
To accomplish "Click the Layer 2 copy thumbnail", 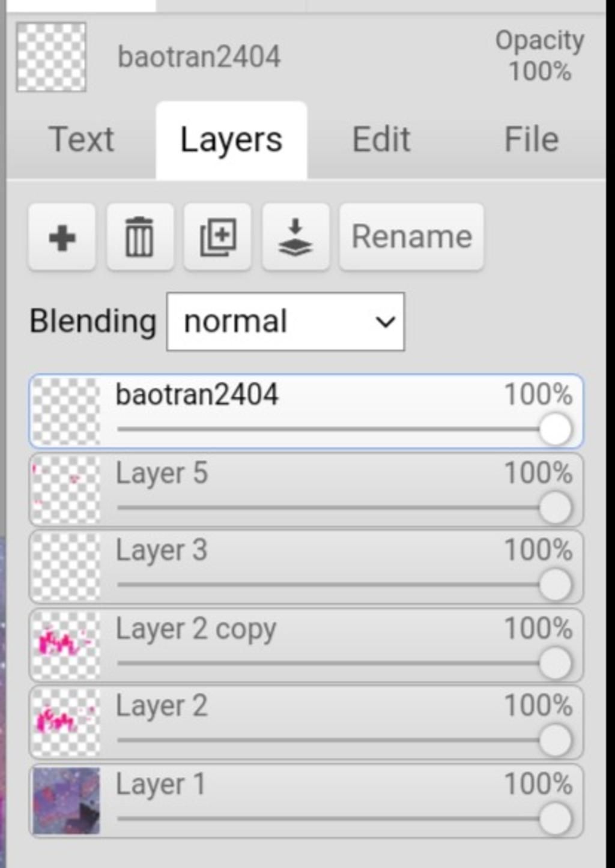I will pos(65,645).
